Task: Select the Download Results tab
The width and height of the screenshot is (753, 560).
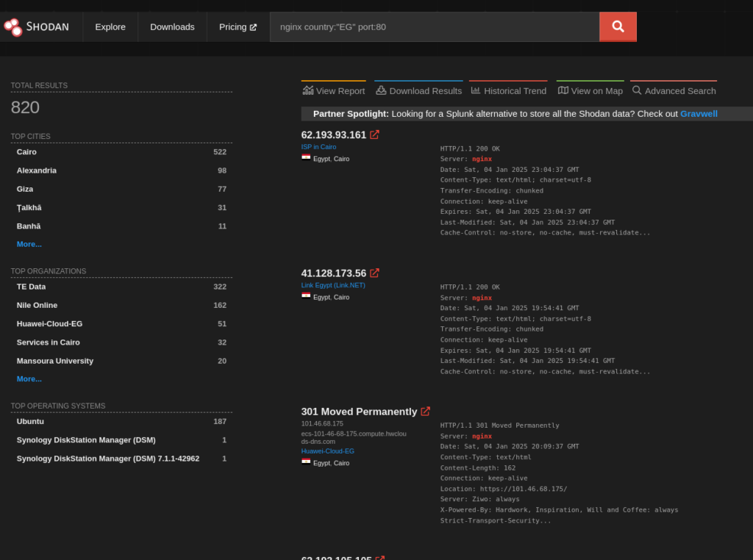Action: tap(418, 90)
